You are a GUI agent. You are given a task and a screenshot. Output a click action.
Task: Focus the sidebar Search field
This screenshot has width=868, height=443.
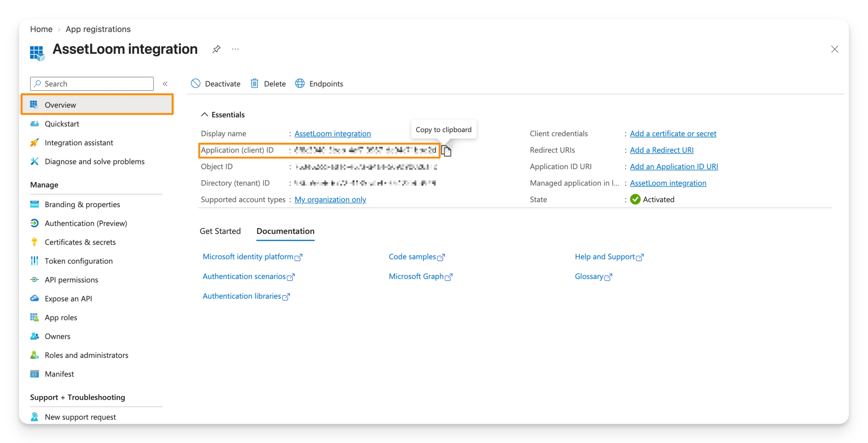click(92, 84)
